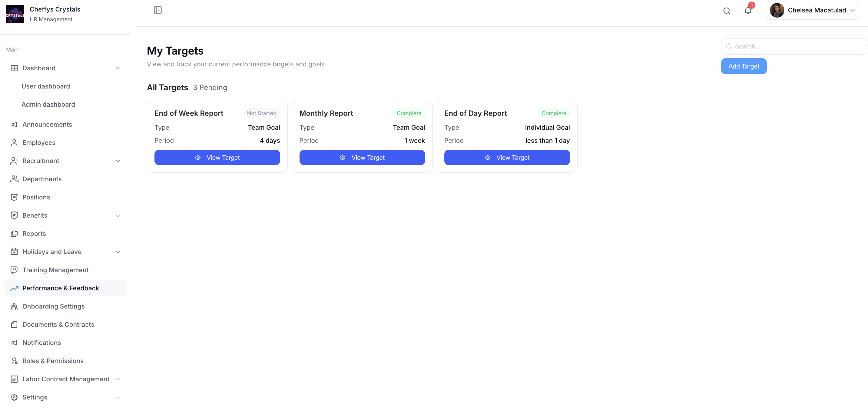
Task: Expand the Holidays and Leave submenu
Action: tap(118, 252)
